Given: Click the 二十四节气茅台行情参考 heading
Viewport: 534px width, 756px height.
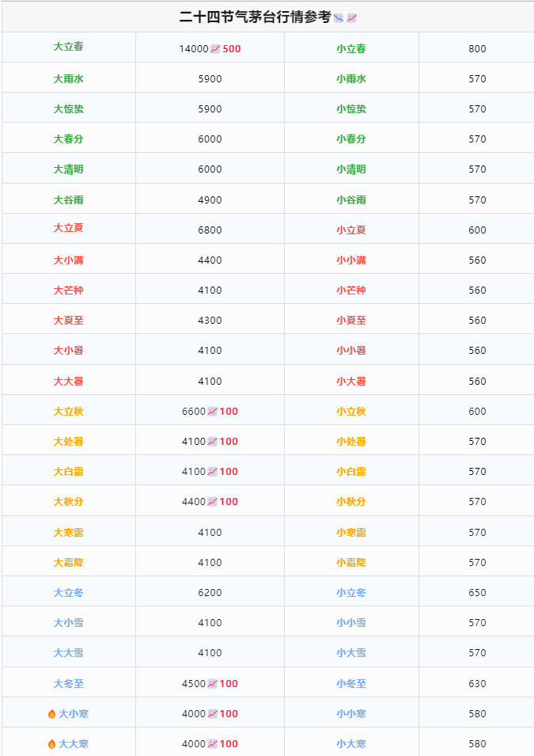Looking at the screenshot, I should [255, 17].
